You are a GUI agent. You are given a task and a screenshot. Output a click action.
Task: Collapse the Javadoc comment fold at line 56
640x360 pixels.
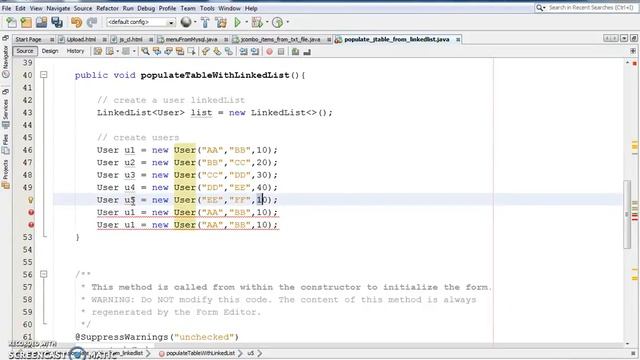44,274
